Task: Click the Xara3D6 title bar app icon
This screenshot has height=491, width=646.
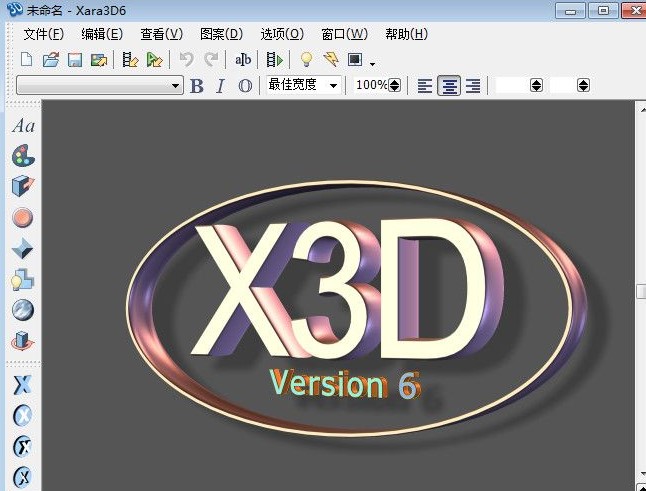Action: click(x=15, y=9)
